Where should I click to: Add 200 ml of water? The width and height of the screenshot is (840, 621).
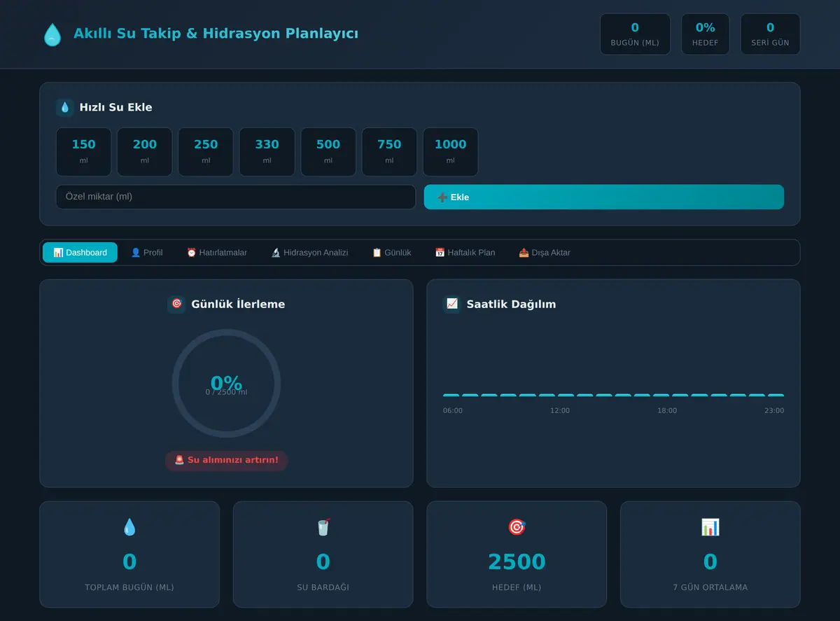coord(145,152)
